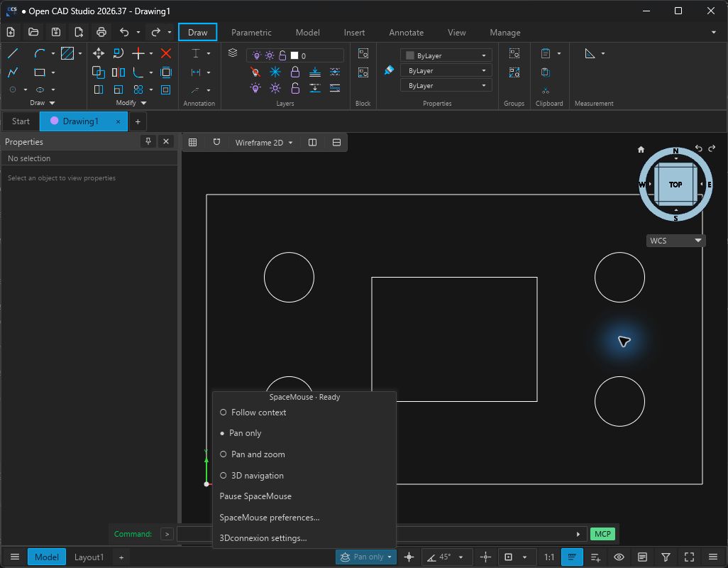Click the Save icon in quick access toolbar
The height and width of the screenshot is (568, 728).
[56, 32]
